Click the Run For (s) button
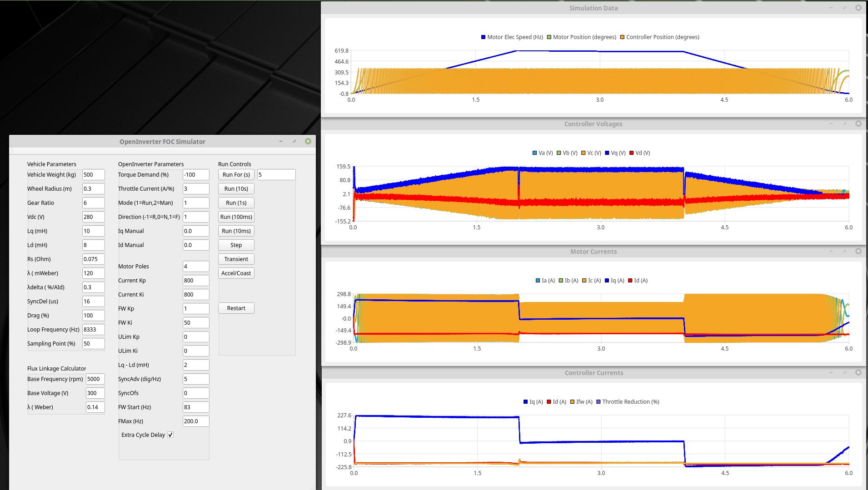The image size is (868, 490). click(236, 175)
